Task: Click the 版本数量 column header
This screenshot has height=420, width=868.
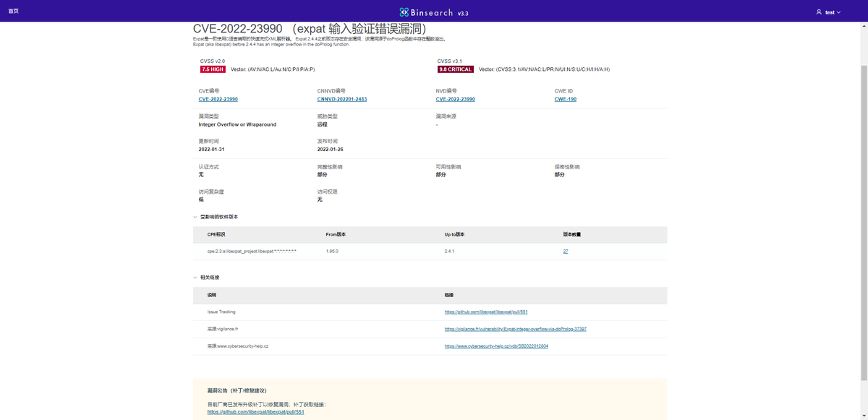Action: click(x=572, y=235)
